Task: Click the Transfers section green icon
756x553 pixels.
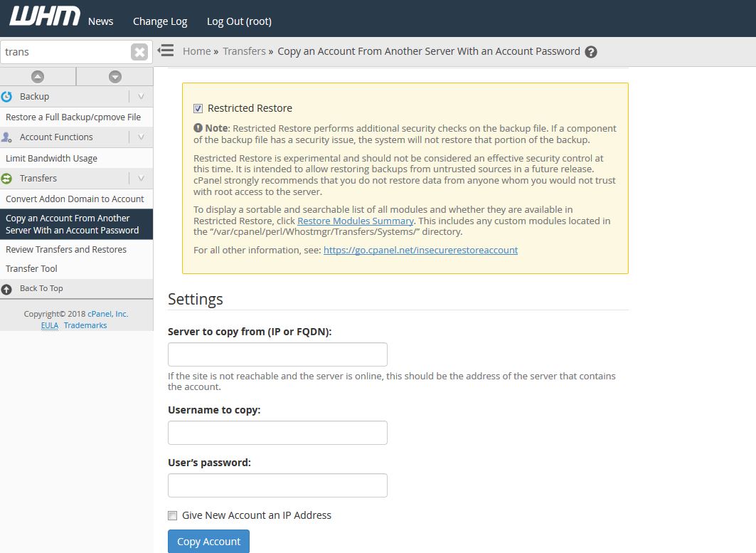Action: 7,179
